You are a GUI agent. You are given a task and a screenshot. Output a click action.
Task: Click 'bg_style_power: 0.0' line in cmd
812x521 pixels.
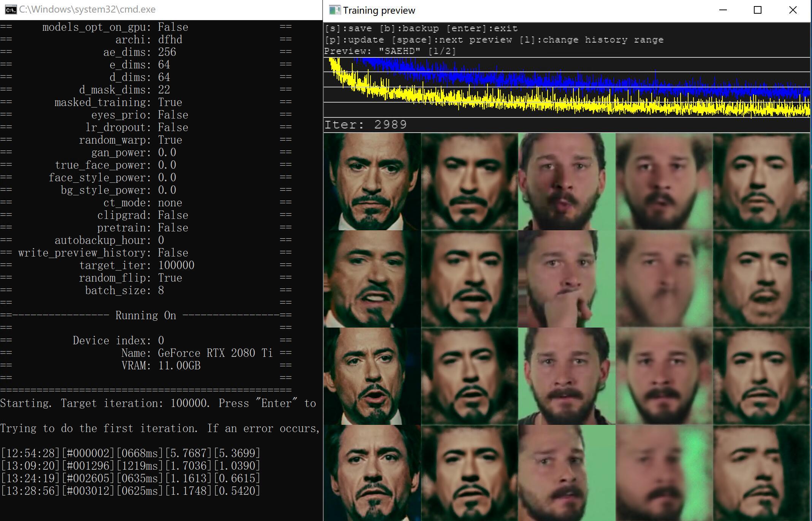[x=118, y=190]
